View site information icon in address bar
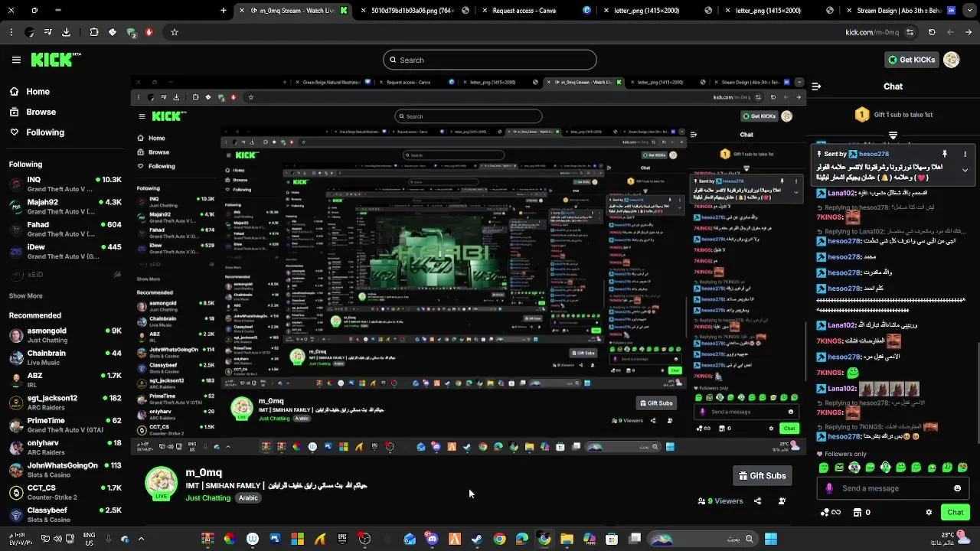 (910, 32)
